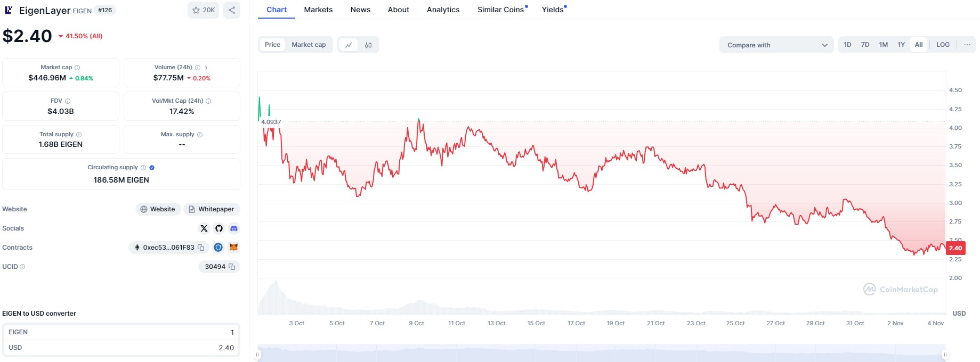Open Market cap info tooltip icon
Image resolution: width=980 pixels, height=362 pixels.
pos(77,68)
